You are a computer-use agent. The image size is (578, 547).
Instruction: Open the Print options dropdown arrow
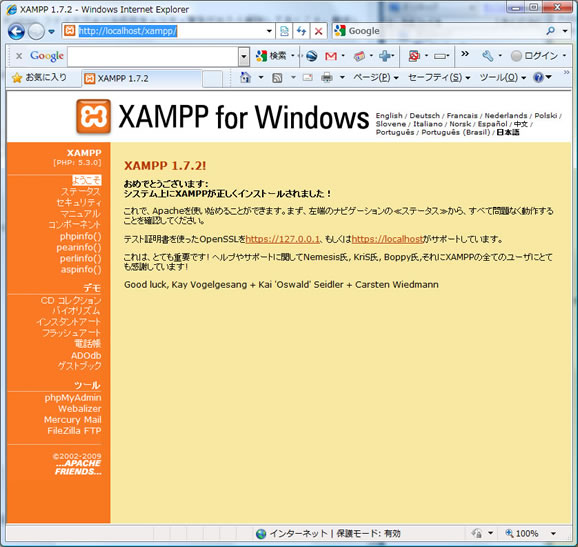(342, 77)
